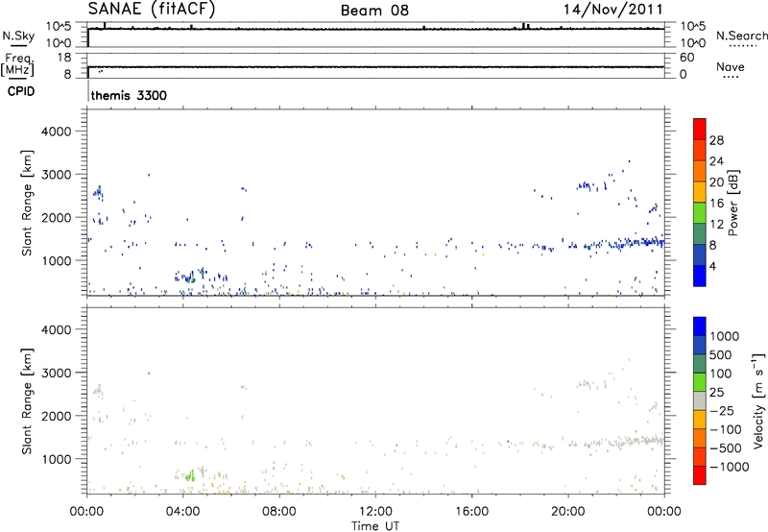Click the date 14/Nov/2011

tap(613, 10)
